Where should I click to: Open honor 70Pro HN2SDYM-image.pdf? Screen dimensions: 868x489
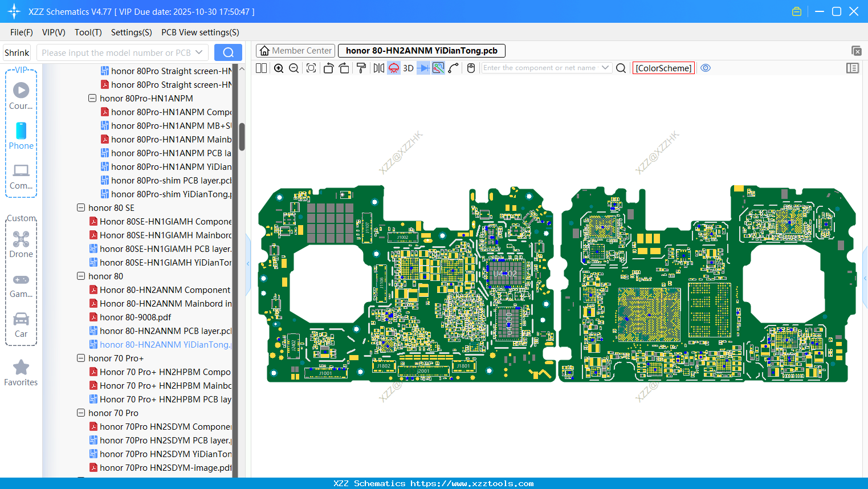tap(161, 467)
